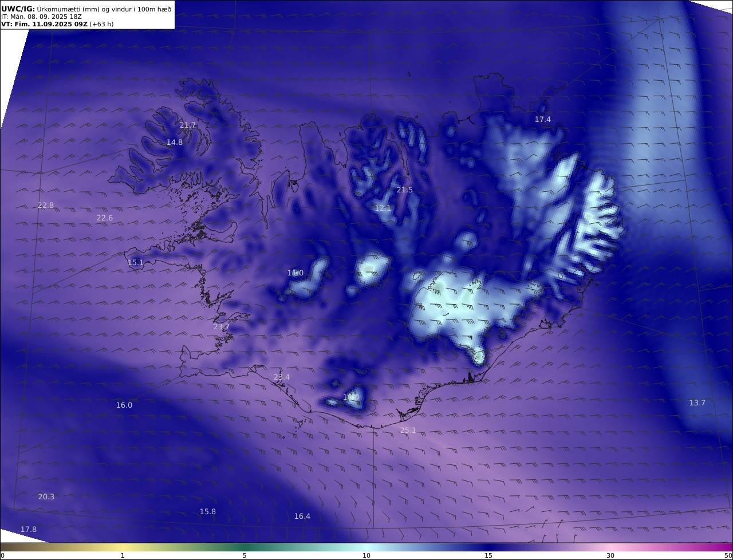This screenshot has height=560, width=733.
Task: Click the 17.8 value label
Action: (x=29, y=529)
